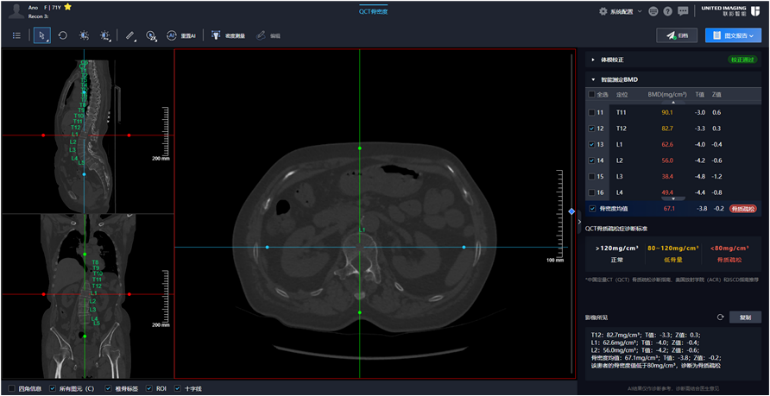The image size is (770, 396).
Task: Click the T-value -4.8 cell
Action: tap(700, 176)
